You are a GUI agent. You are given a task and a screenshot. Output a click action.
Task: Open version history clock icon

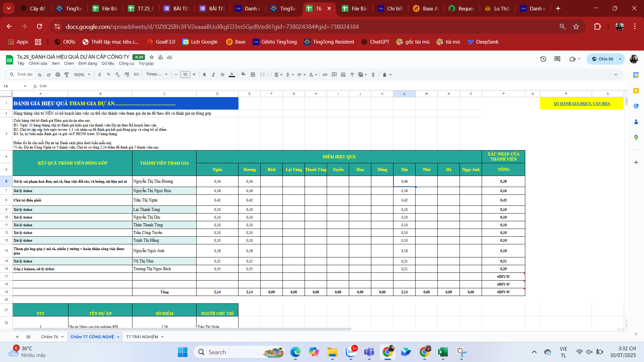click(543, 59)
